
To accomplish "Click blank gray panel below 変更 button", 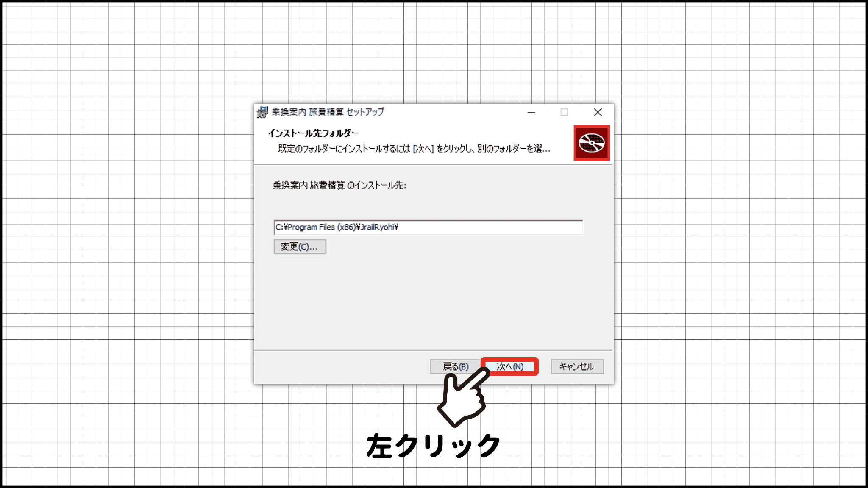I will 432,301.
